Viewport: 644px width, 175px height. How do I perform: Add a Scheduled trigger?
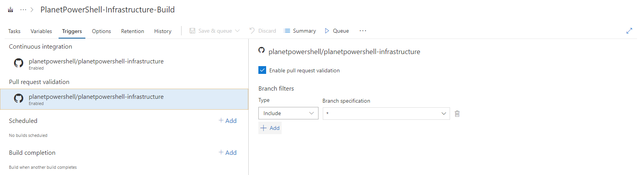(x=227, y=121)
